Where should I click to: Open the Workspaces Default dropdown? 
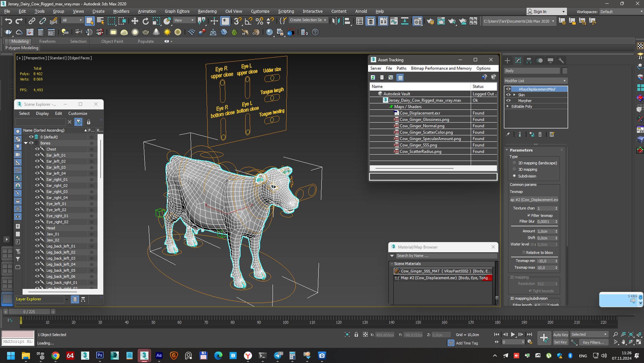pos(621,11)
